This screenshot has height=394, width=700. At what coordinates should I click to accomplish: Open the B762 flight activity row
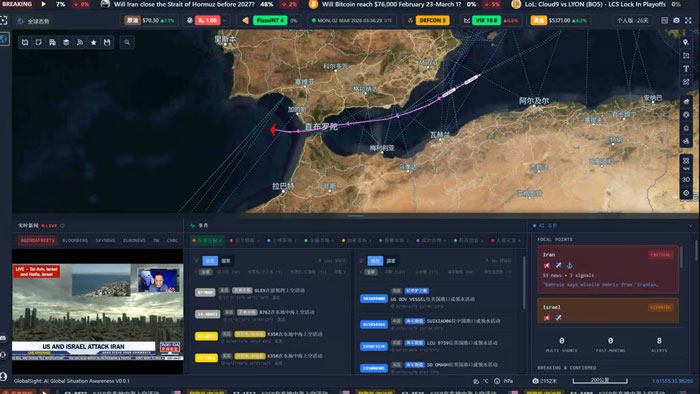pyautogui.click(x=271, y=315)
